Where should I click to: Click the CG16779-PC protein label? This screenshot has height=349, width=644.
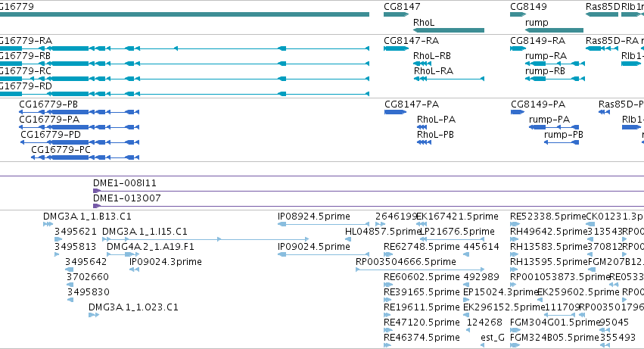[x=61, y=150]
